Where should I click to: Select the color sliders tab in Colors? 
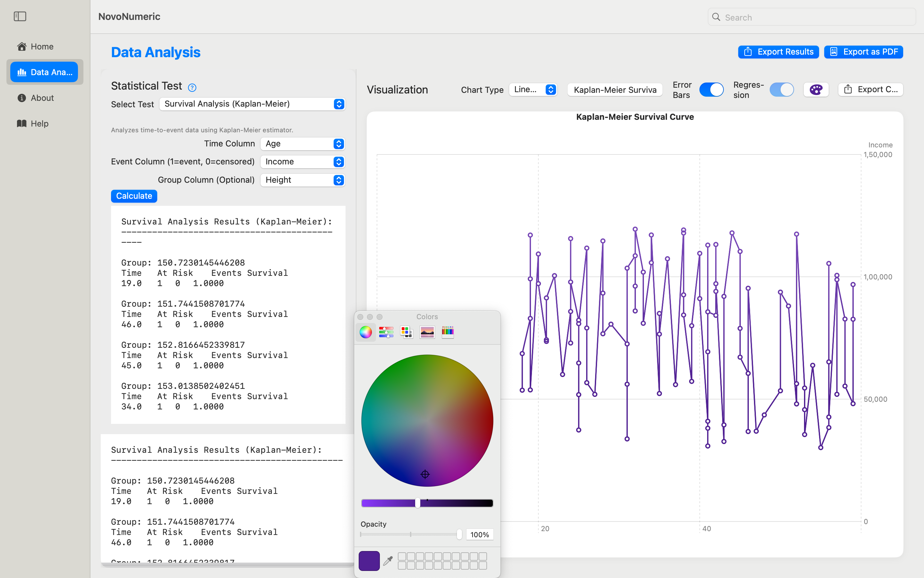pos(386,332)
